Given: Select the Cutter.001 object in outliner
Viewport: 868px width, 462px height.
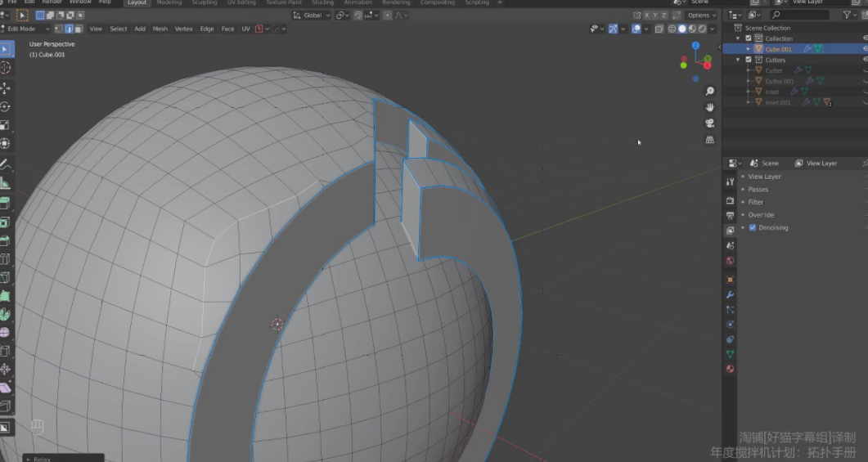Looking at the screenshot, I should pos(780,81).
